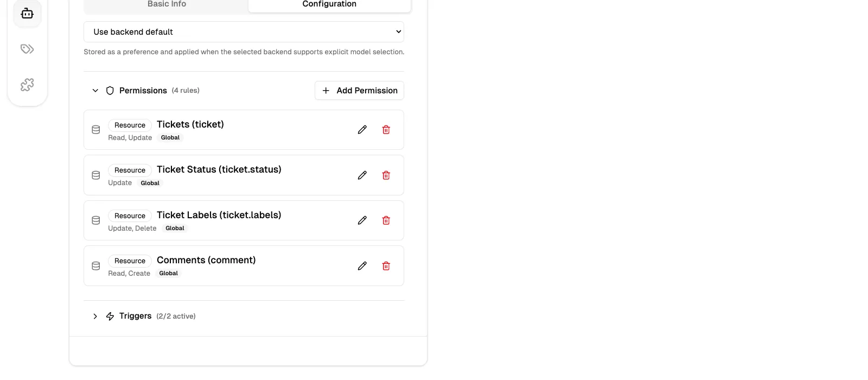Viewport: 868px width, 380px height.
Task: Select the Configuration tab
Action: [329, 4]
